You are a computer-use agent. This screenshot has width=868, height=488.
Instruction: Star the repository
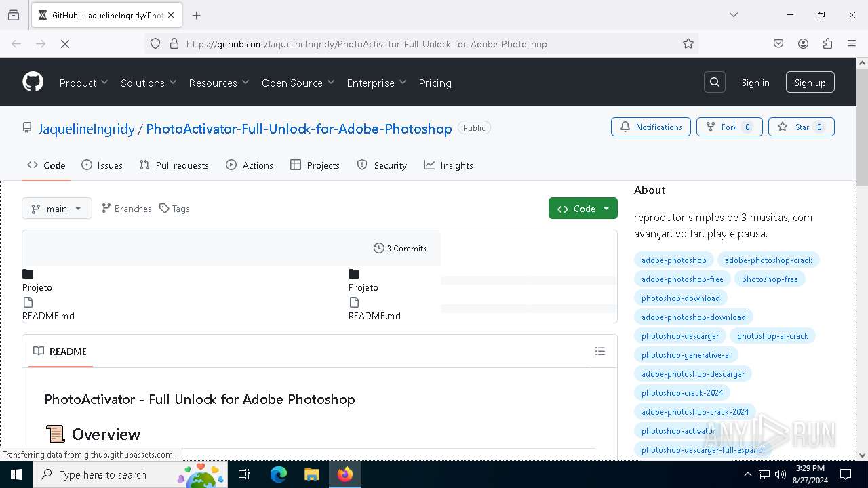802,127
